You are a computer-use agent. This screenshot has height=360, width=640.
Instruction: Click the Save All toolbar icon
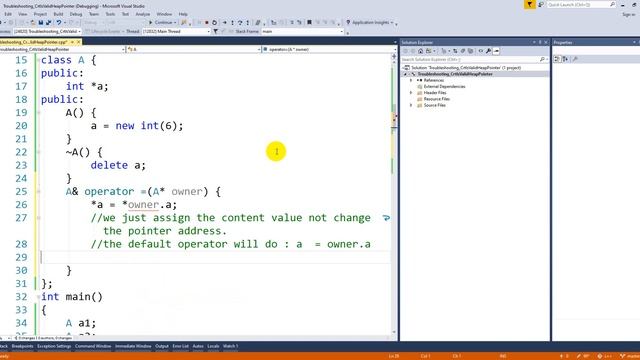(x=49, y=22)
